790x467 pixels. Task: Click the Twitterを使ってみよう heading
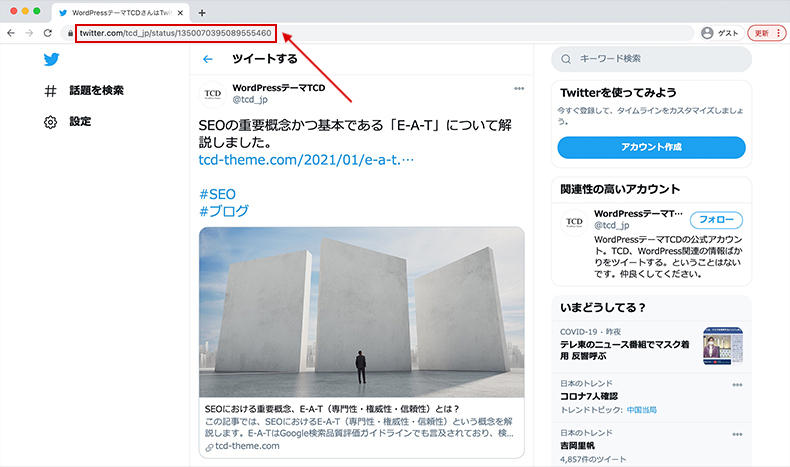[618, 93]
